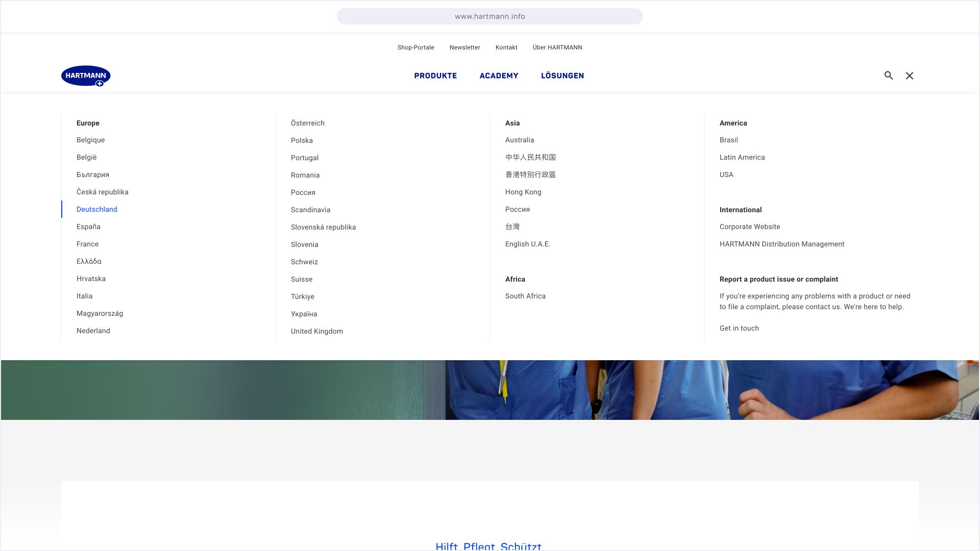Open HARTMANN Distribution Management link
The image size is (980, 551).
coord(782,244)
